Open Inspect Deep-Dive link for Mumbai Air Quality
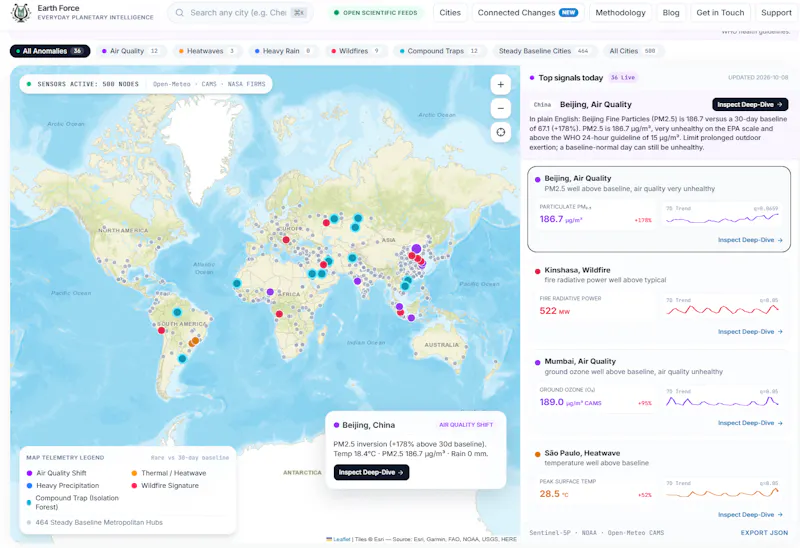 [x=750, y=423]
